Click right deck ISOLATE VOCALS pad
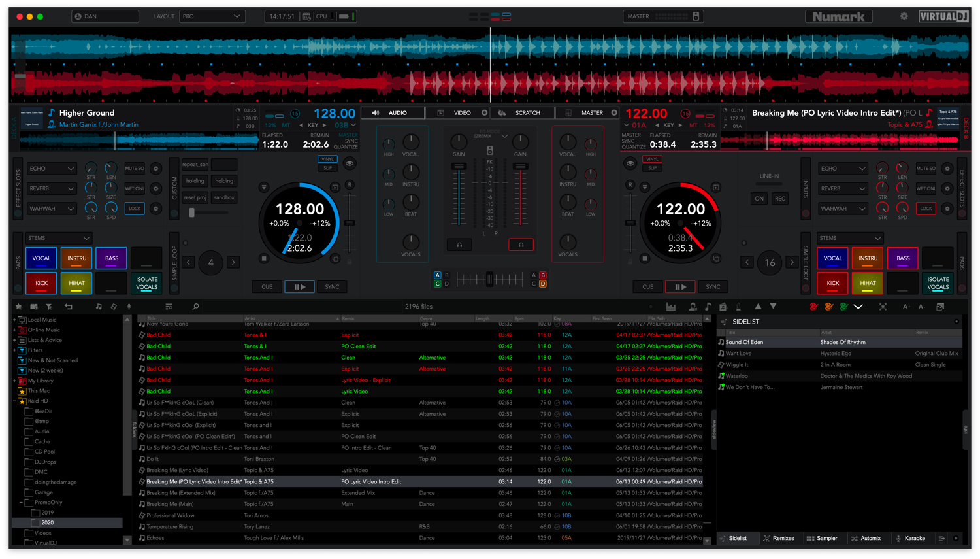 pyautogui.click(x=938, y=283)
